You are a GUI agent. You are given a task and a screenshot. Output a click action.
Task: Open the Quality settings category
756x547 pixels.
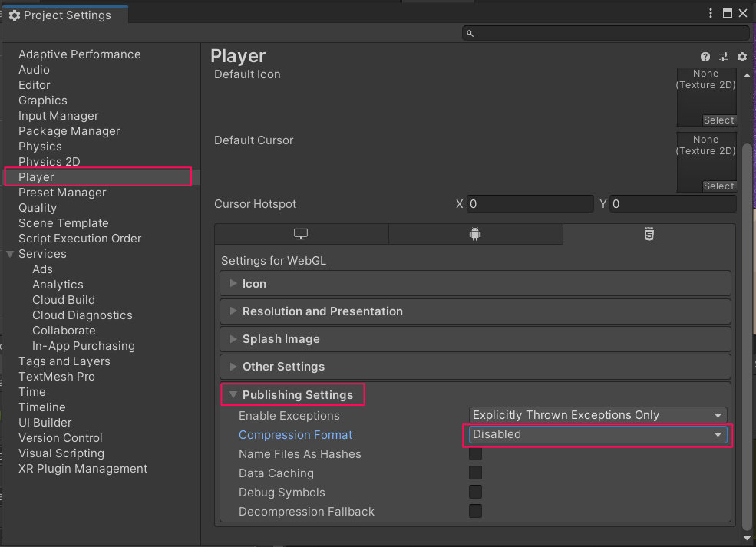(38, 208)
